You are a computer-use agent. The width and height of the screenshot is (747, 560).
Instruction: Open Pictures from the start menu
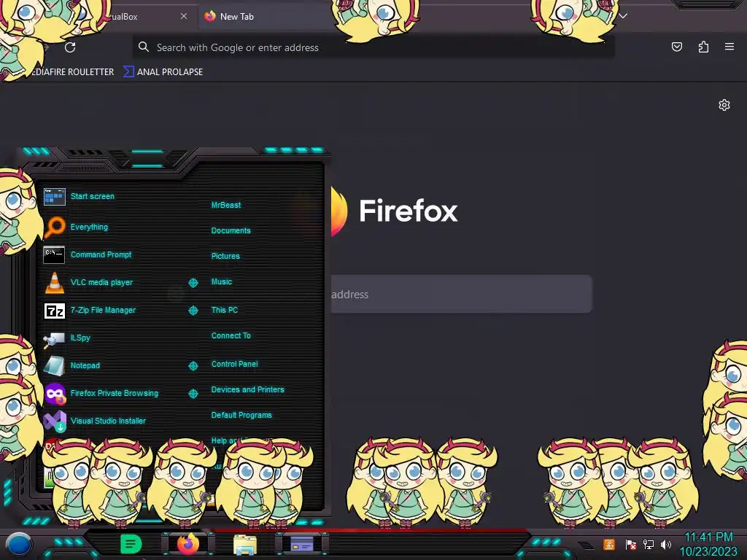pos(225,256)
